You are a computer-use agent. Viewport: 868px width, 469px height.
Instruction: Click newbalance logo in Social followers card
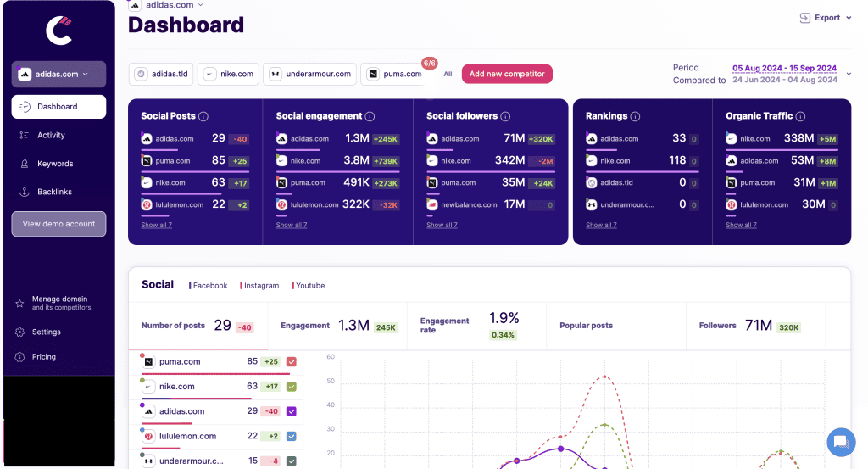coord(432,205)
